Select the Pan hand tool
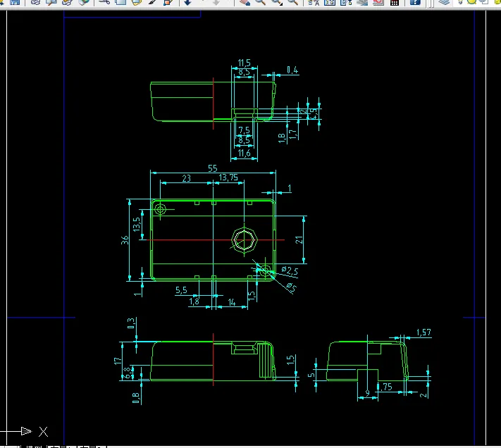 (245, 2)
